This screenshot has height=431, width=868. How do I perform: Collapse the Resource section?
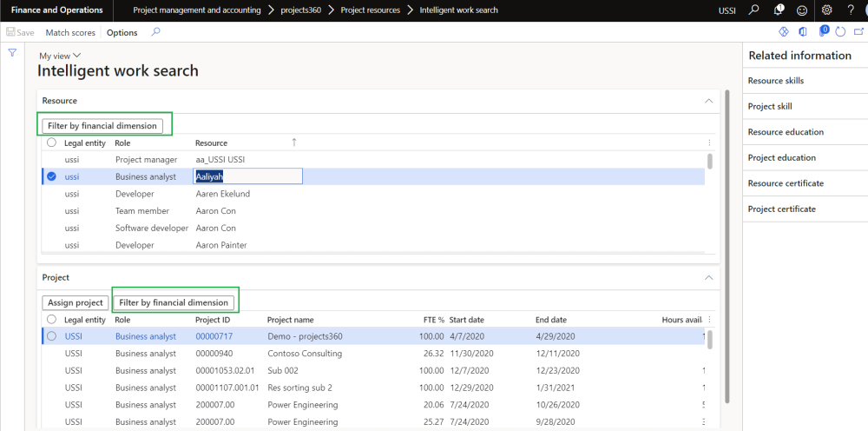pyautogui.click(x=708, y=101)
